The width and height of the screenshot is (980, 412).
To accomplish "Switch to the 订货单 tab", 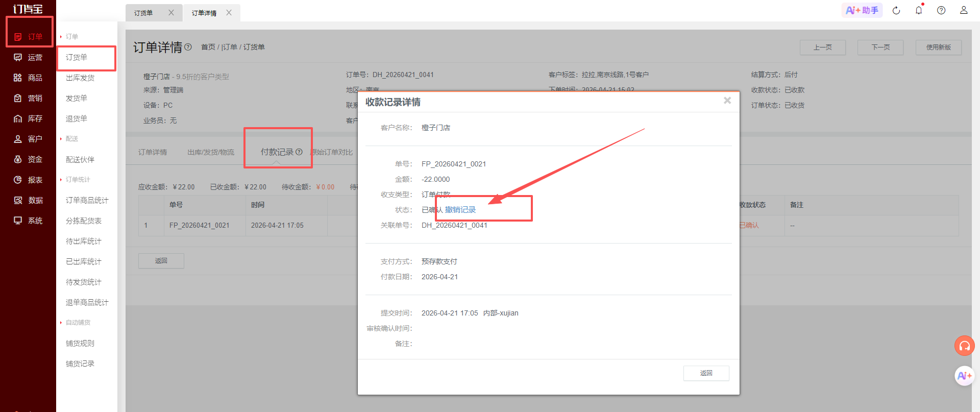I will [x=143, y=13].
